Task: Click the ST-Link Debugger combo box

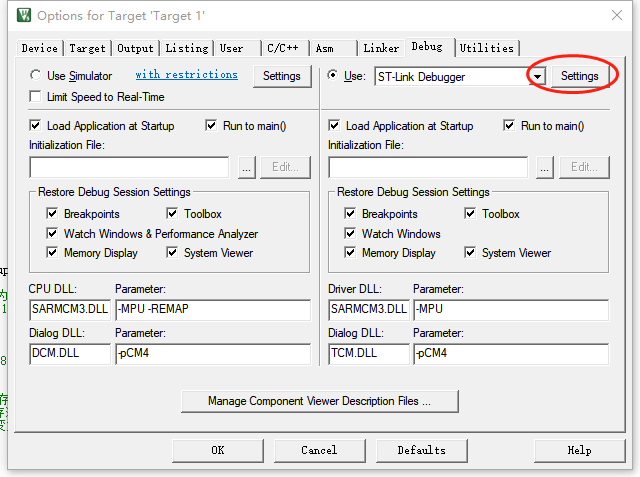Action: point(460,77)
